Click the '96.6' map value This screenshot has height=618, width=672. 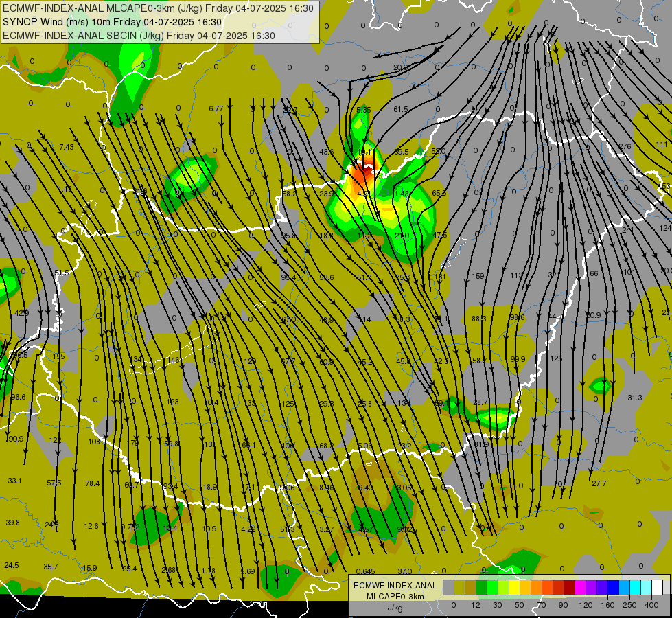tap(18, 397)
